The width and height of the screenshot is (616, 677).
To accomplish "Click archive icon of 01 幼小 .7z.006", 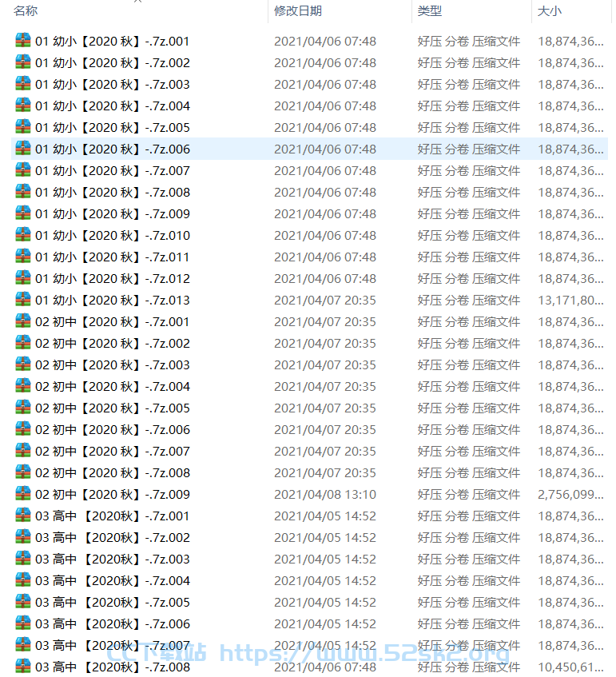I will click(x=23, y=149).
